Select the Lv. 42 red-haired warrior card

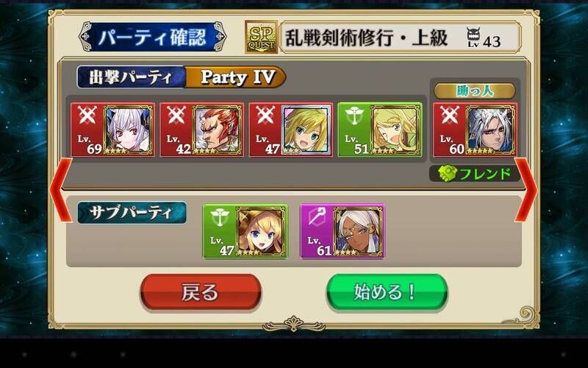point(201,130)
